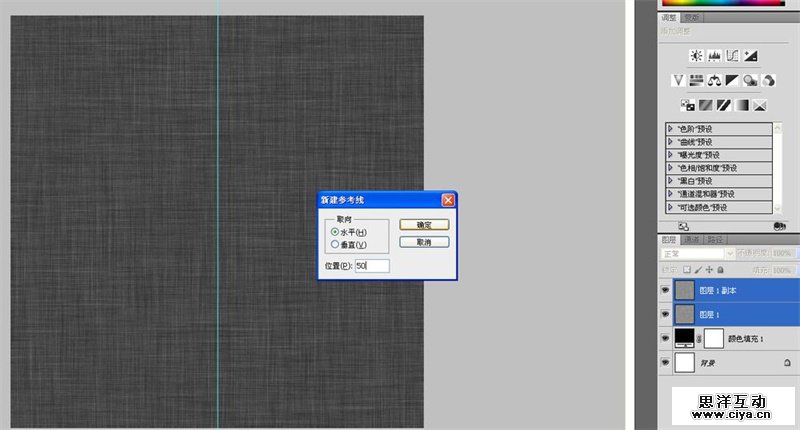
Task: Toggle visibility of the 背景 layer
Action: tap(666, 362)
